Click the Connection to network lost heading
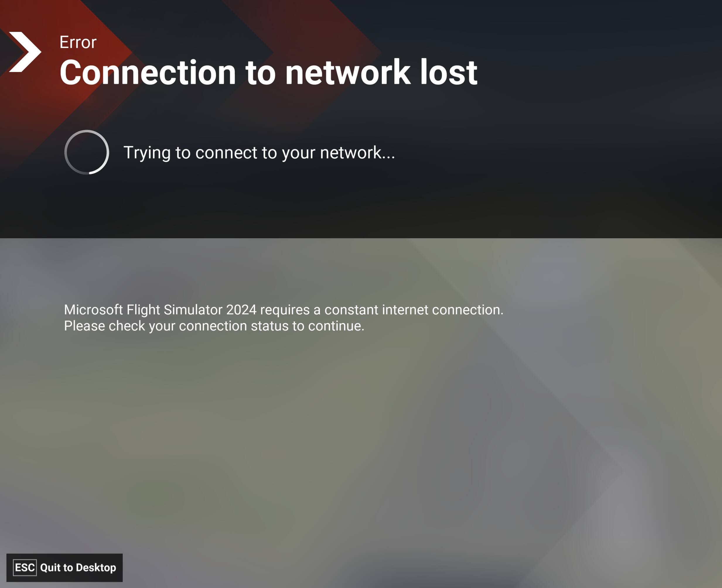This screenshot has width=722, height=588. tap(269, 72)
